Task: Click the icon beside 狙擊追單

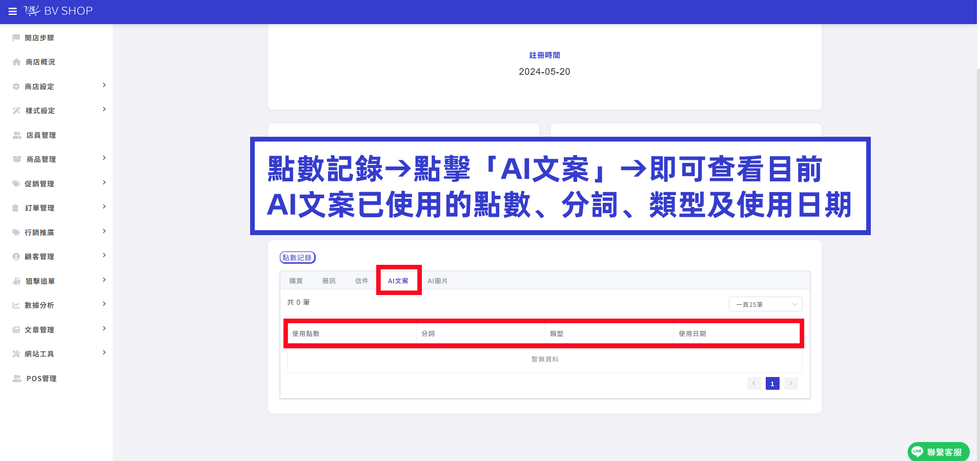Action: [16, 281]
